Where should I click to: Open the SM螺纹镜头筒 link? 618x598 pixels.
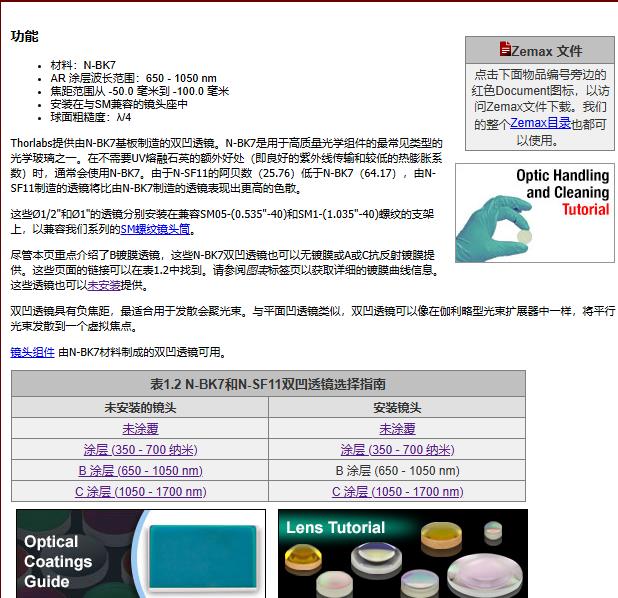pyautogui.click(x=155, y=229)
